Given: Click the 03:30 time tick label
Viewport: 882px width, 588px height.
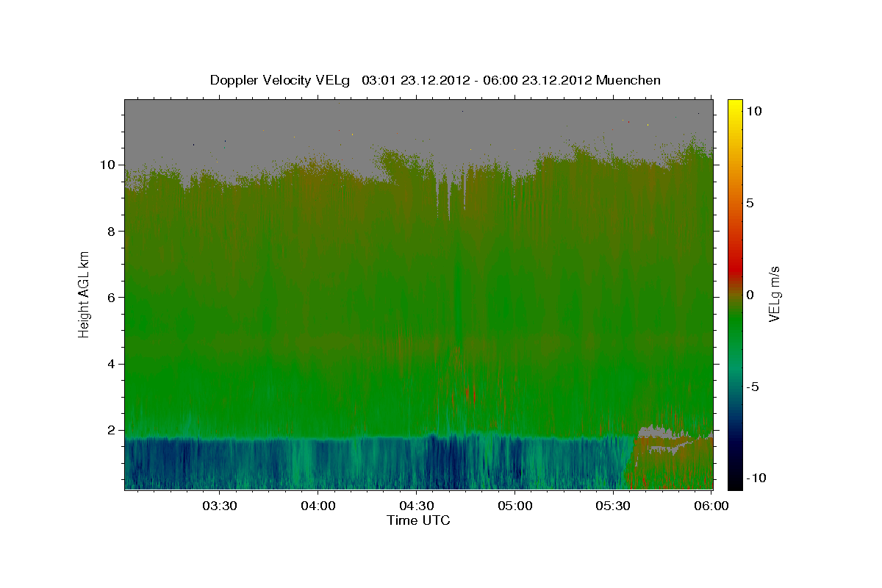Looking at the screenshot, I should tap(219, 506).
